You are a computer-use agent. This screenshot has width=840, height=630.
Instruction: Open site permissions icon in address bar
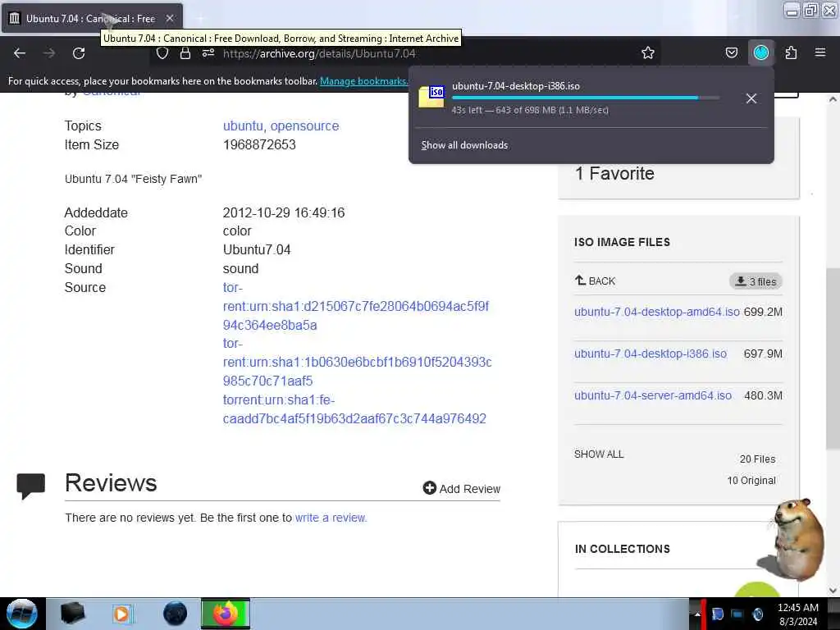click(x=208, y=53)
